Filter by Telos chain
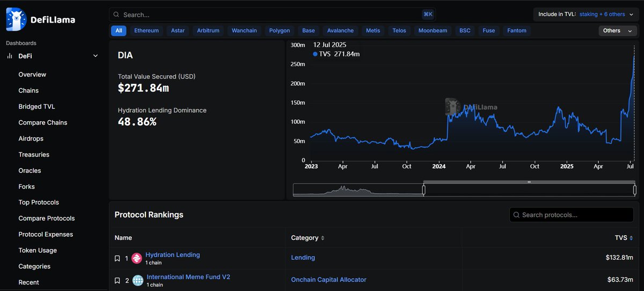The height and width of the screenshot is (291, 644). pyautogui.click(x=399, y=31)
